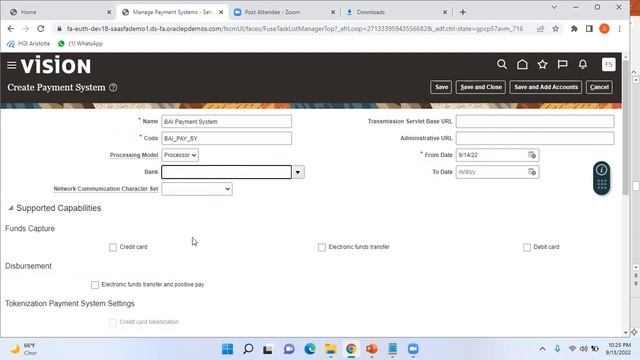Open the Vision navigator hamburger menu
This screenshot has width=640, height=360.
11,65
